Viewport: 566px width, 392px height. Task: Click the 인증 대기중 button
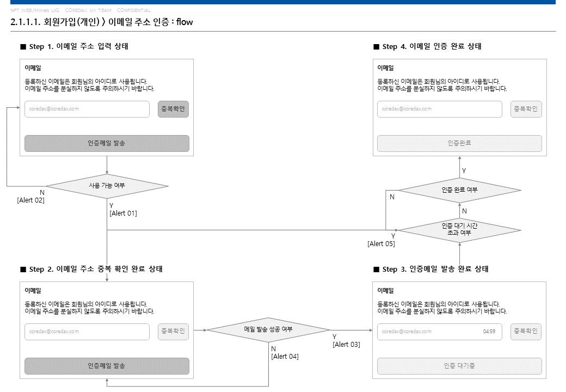click(x=459, y=366)
